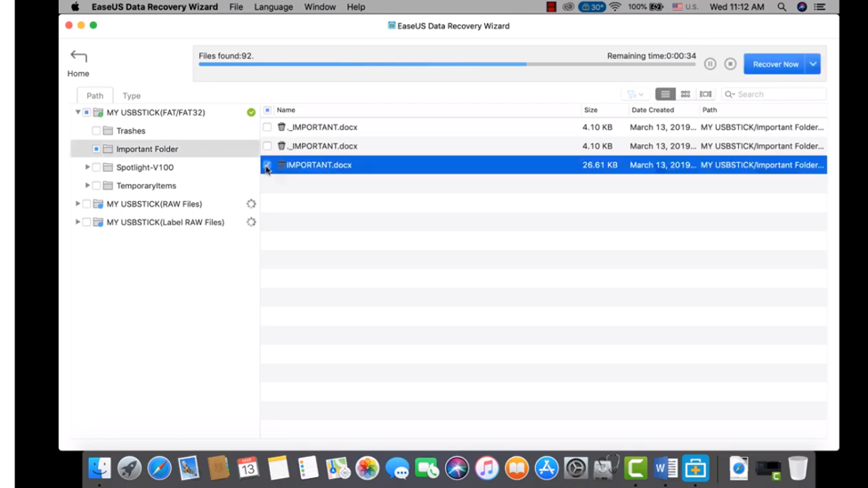Switch to the Type tab

click(x=131, y=95)
